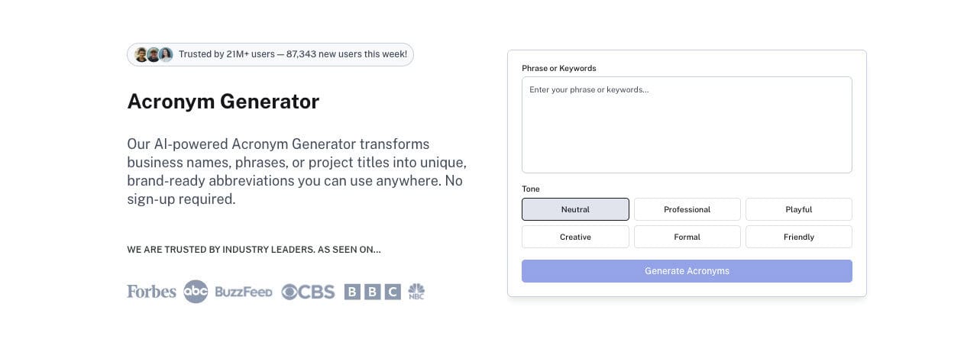Pick the Creative tone option
The image size is (980, 349).
[575, 237]
